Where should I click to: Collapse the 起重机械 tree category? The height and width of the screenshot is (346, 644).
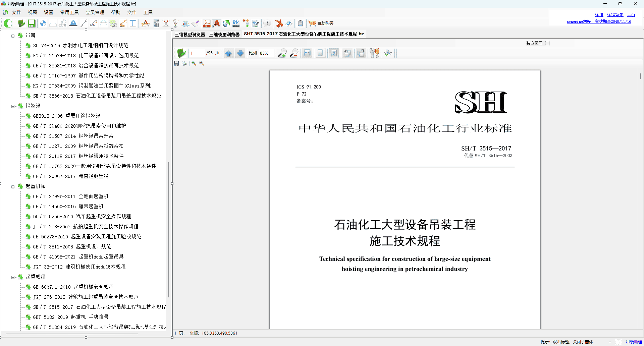pyautogui.click(x=13, y=187)
